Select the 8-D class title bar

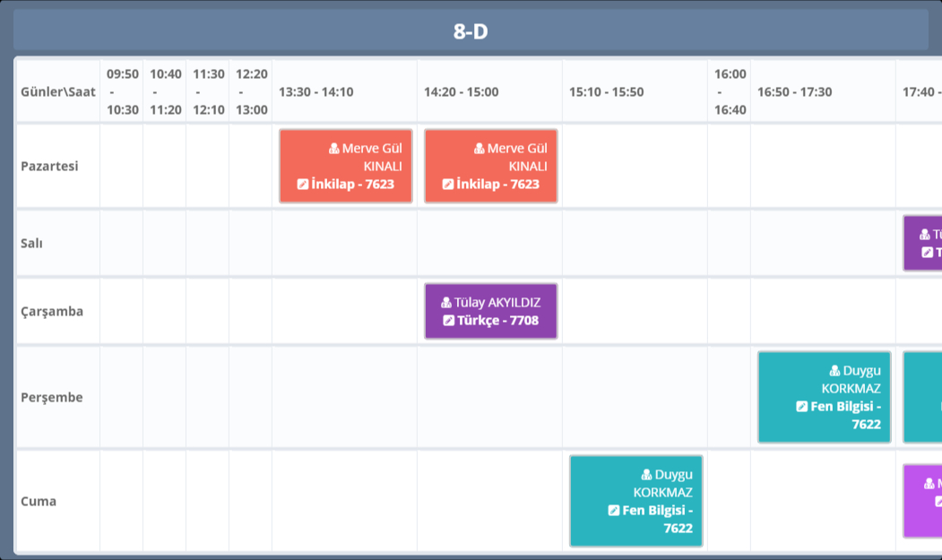click(471, 32)
